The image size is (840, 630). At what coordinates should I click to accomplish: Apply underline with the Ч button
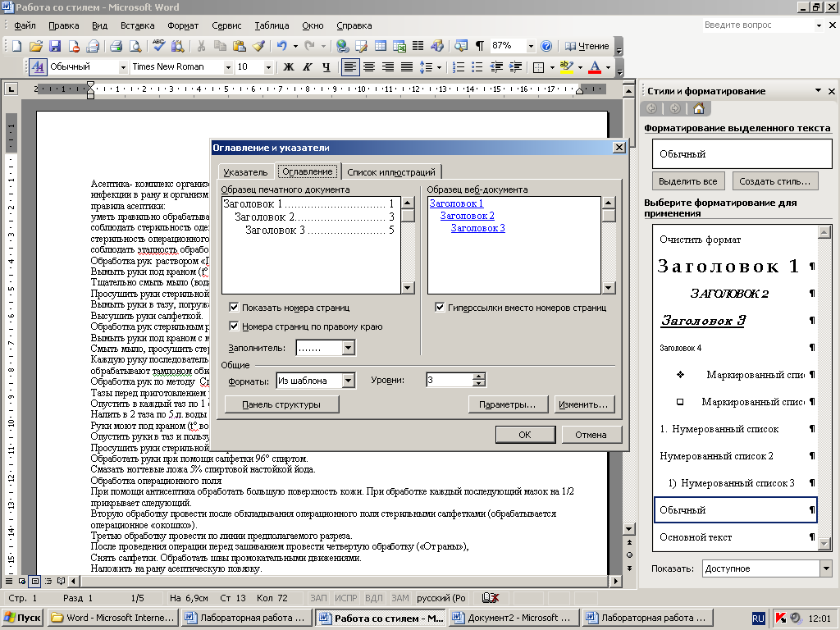click(x=326, y=67)
